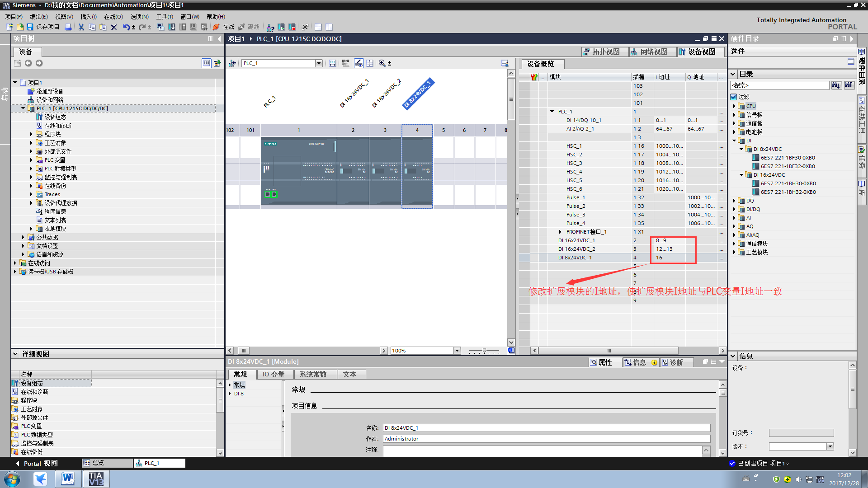The height and width of the screenshot is (488, 868).
Task: Toggle show address labels icon in device toolbar
Action: (x=333, y=63)
